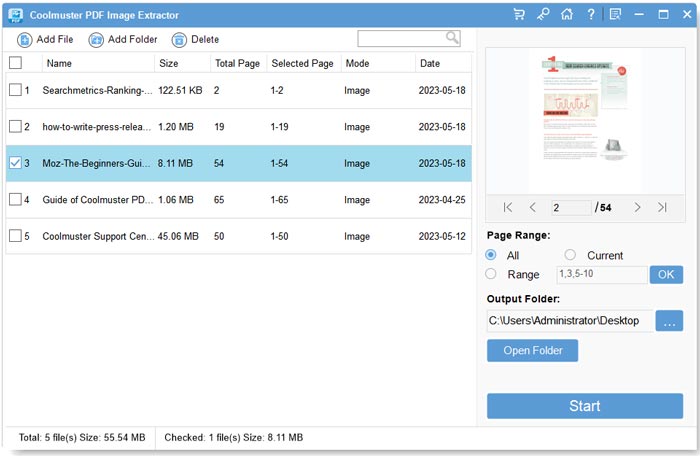This screenshot has width=700, height=456.
Task: Click the Open Folder button
Action: pos(532,351)
